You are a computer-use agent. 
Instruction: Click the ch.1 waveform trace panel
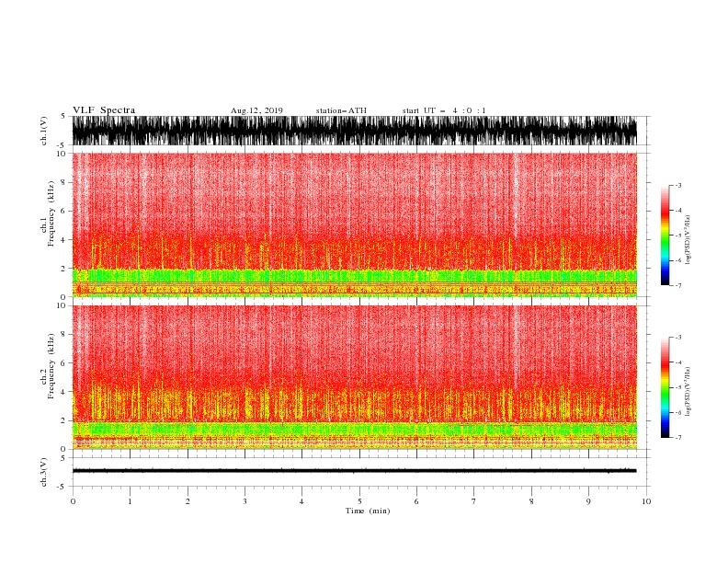[355, 131]
